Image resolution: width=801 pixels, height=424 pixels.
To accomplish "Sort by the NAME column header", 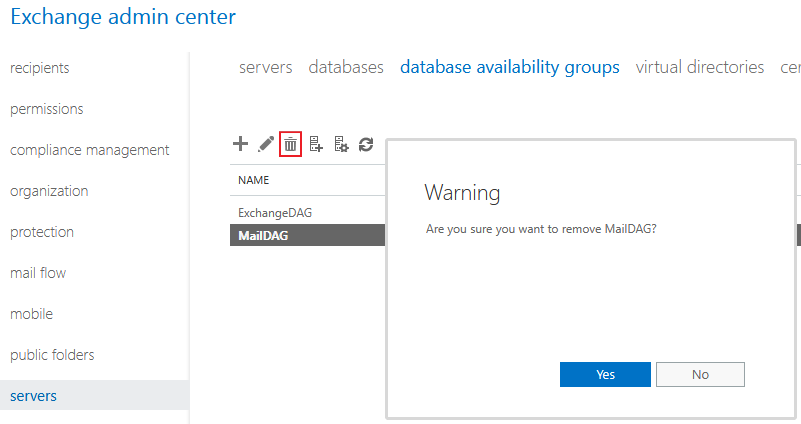I will click(253, 180).
